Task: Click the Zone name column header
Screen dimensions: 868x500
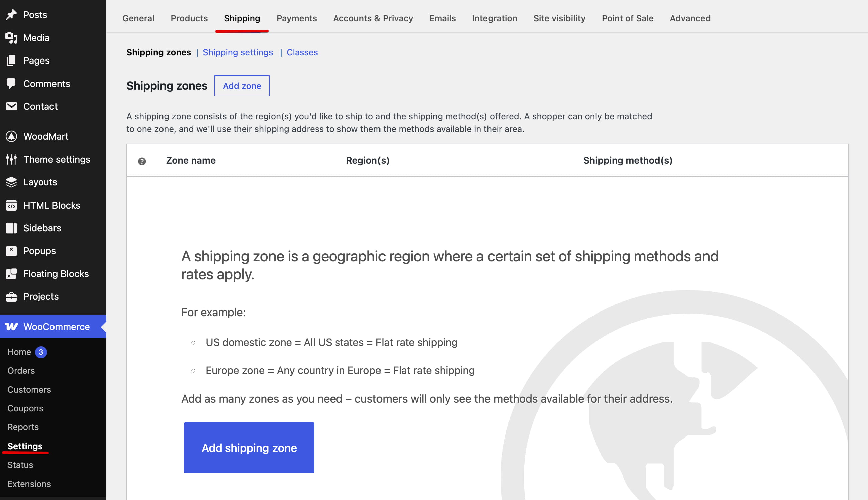Action: (191, 160)
